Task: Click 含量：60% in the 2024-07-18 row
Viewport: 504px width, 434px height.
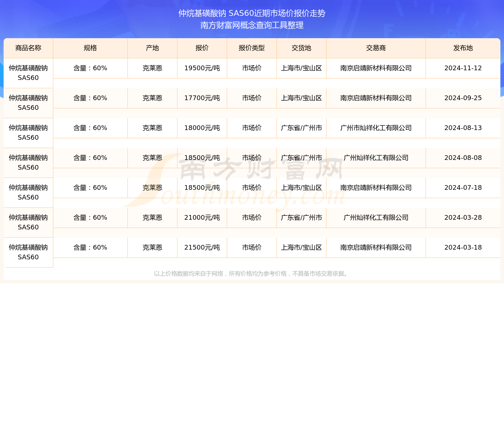Action: tap(90, 188)
